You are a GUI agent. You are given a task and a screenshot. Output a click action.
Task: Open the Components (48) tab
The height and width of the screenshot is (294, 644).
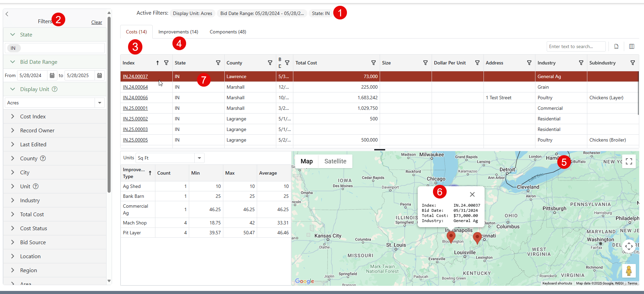(228, 32)
